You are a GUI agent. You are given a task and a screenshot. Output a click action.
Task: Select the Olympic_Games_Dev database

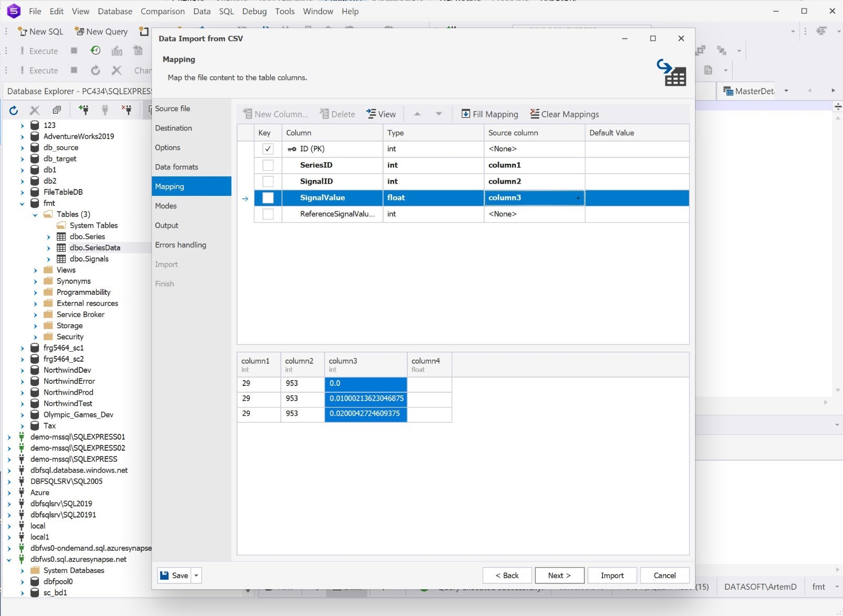point(79,415)
